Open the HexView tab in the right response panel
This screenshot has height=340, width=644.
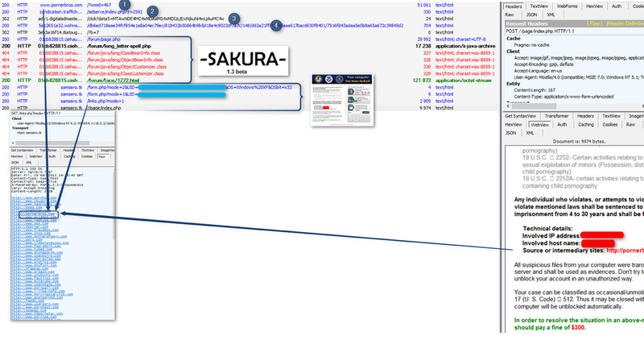click(514, 125)
